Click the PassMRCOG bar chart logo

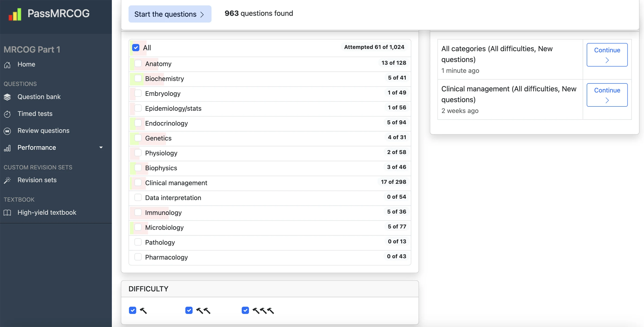[15, 14]
